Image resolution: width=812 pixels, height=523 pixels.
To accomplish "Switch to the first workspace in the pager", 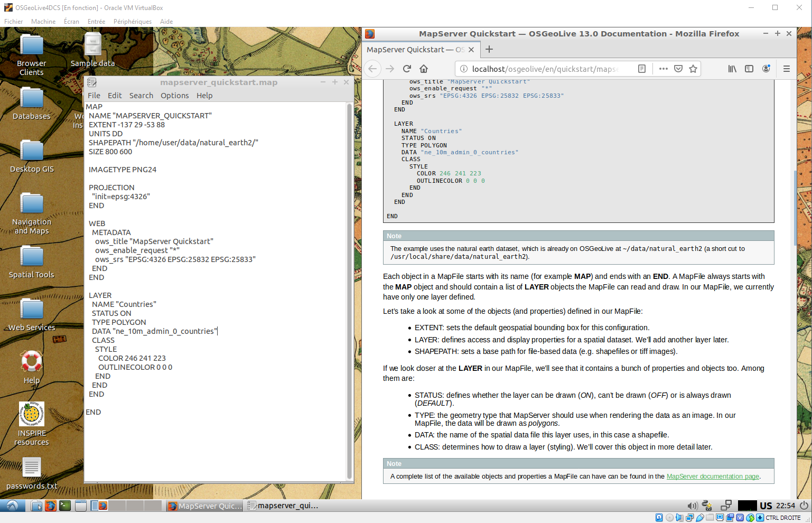I will click(x=99, y=506).
